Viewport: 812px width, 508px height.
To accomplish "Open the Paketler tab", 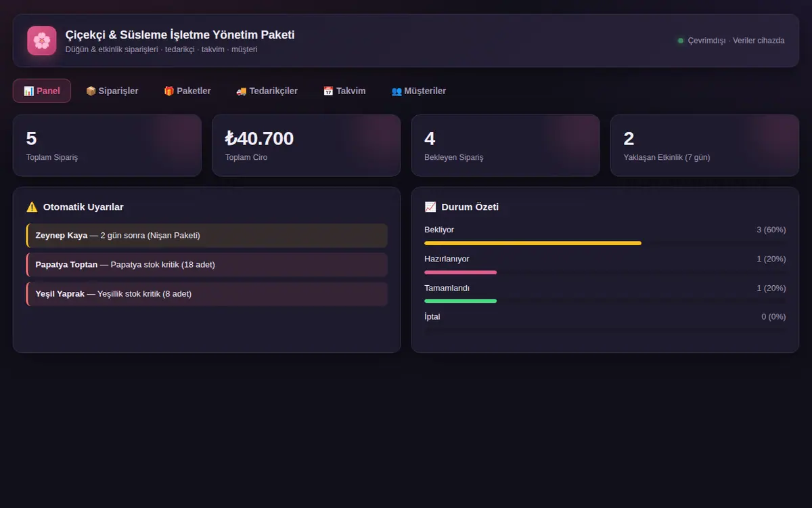I will (187, 91).
